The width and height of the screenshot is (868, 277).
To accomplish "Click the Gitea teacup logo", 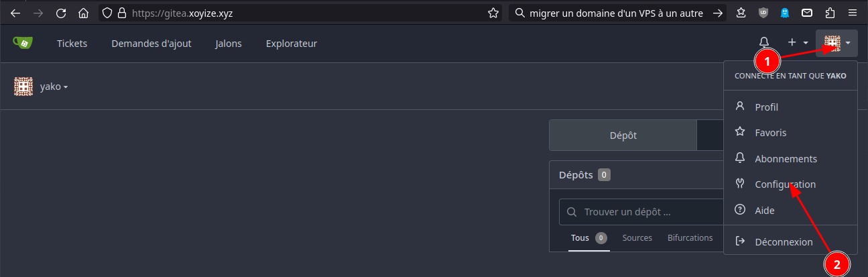I will click(23, 44).
